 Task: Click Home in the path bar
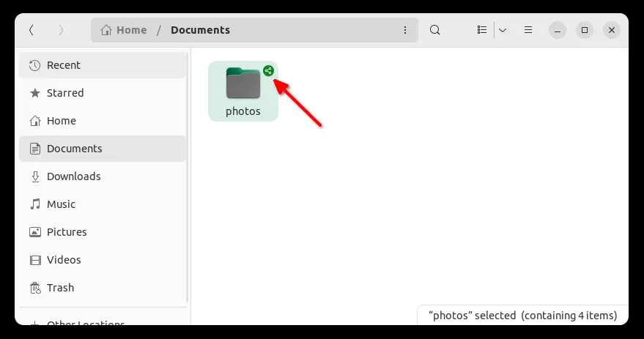coord(124,30)
